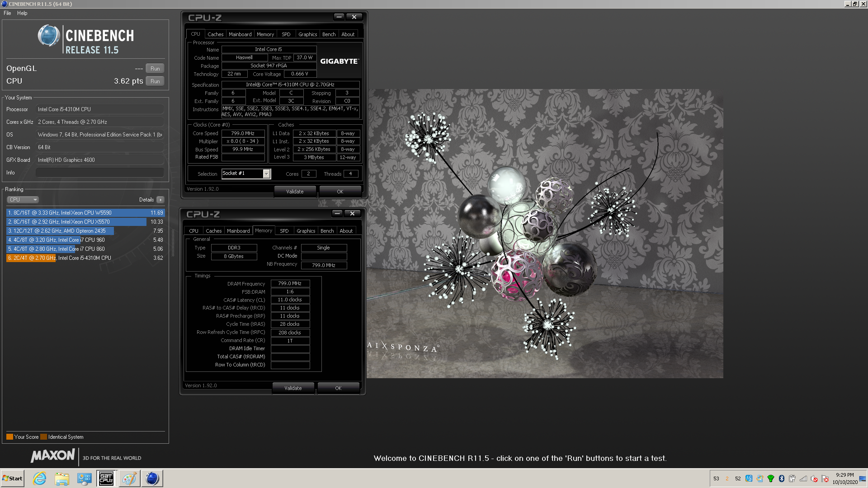Click the blue Easy Transfer tray icon
Image resolution: width=868 pixels, height=488 pixels.
click(x=749, y=479)
